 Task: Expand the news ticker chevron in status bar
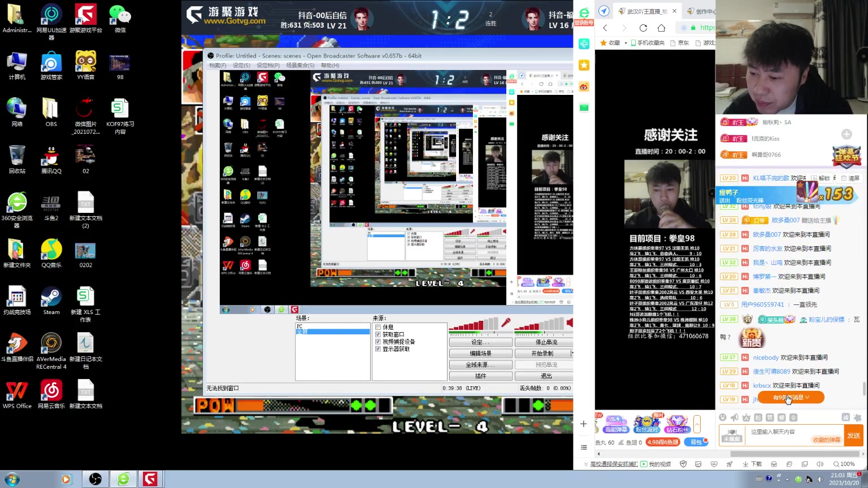point(586,464)
